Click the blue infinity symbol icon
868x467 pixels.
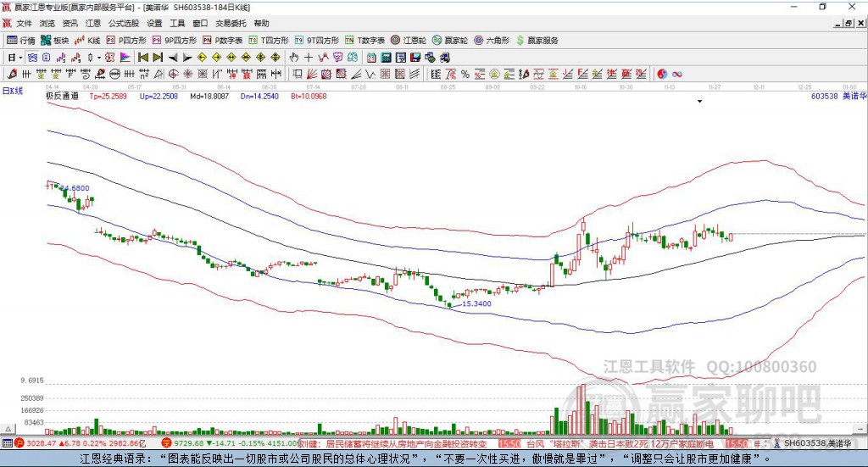tap(677, 74)
